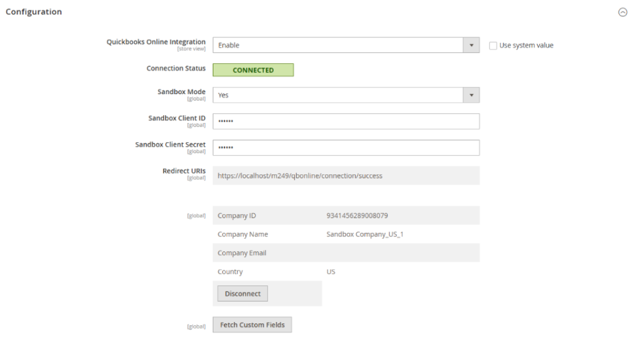The height and width of the screenshot is (342, 644).
Task: Click the Sandbox Company_US_1 company name
Action: point(365,234)
